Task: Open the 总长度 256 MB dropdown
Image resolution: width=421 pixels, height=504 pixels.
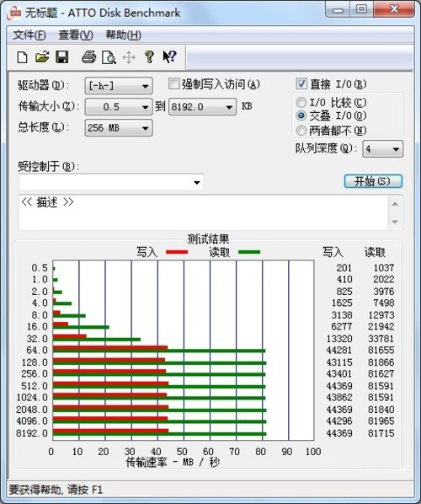Action: [x=119, y=128]
